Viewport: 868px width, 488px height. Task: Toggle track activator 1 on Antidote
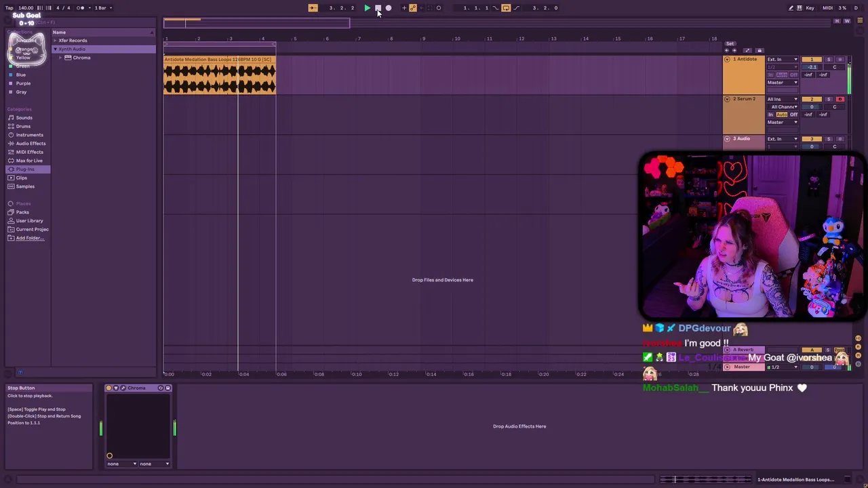click(x=812, y=60)
